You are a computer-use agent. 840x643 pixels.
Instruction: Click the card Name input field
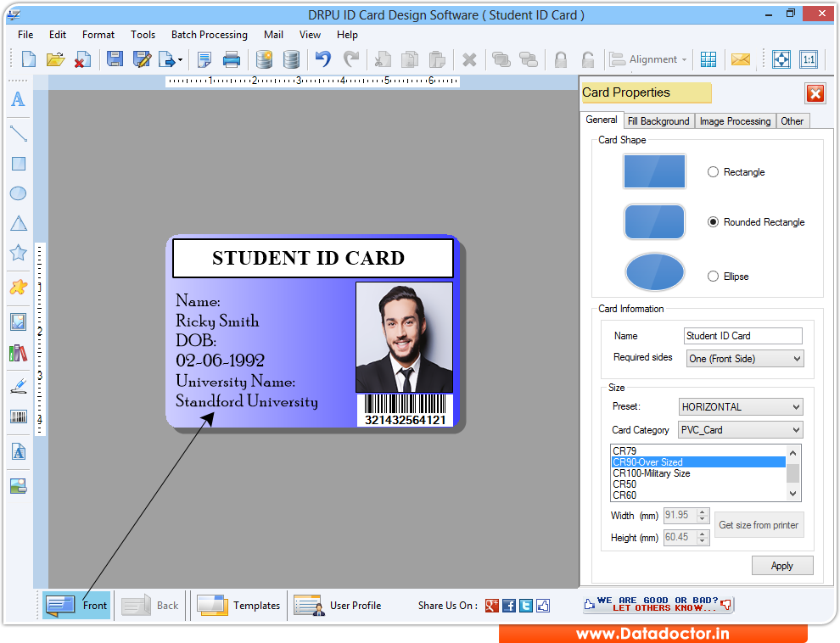click(x=742, y=336)
